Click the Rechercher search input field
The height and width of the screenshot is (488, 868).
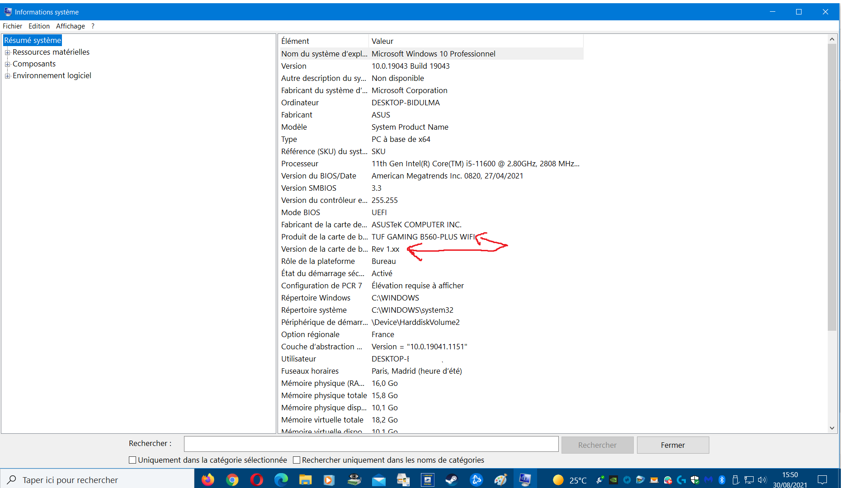[x=371, y=444]
